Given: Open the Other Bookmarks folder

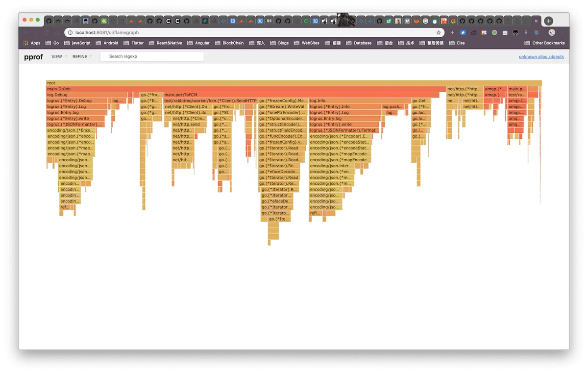Looking at the screenshot, I should 544,43.
